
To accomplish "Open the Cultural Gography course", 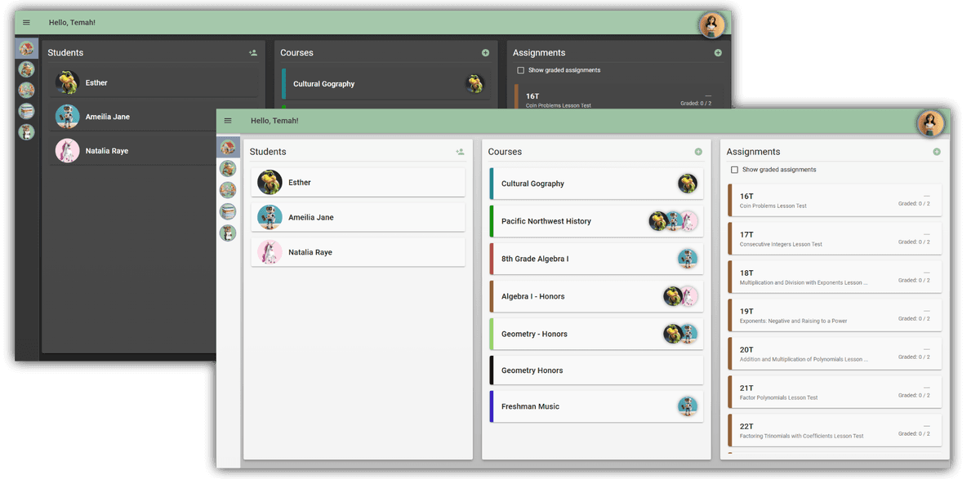I will 595,184.
